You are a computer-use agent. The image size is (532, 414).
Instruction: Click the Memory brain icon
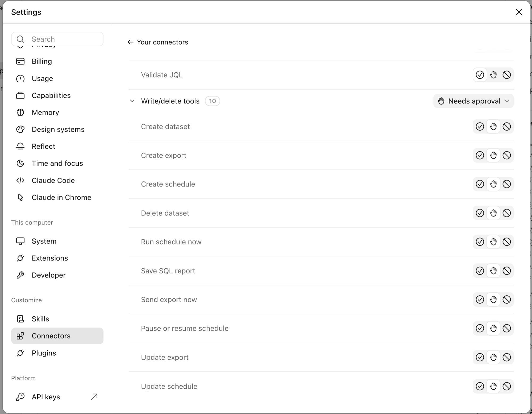click(20, 113)
